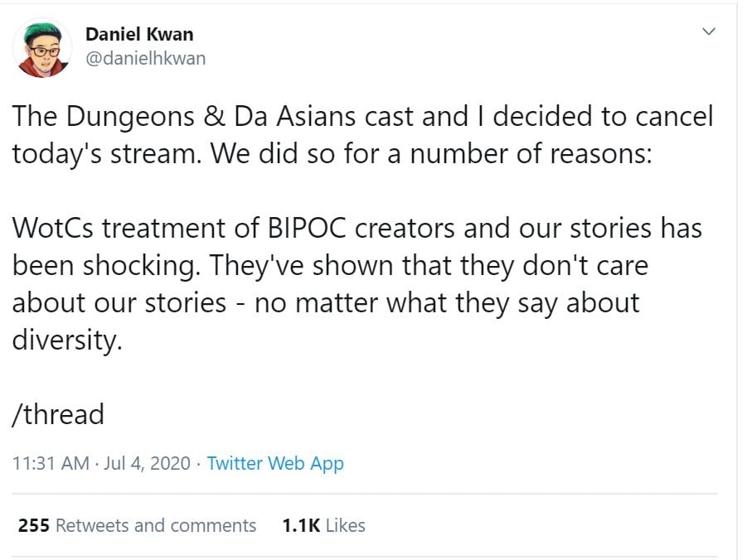The image size is (747, 560).
Task: Show the 1.1K Likes list
Action: pyautogui.click(x=323, y=525)
